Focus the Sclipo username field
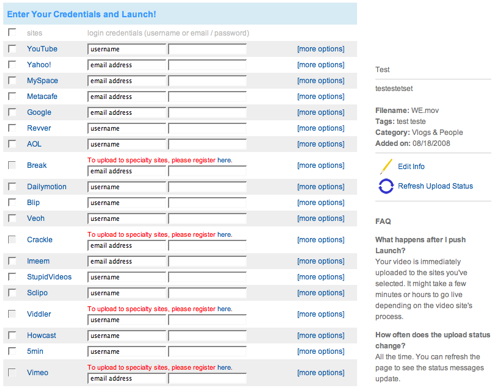The width and height of the screenshot is (500, 390). [127, 293]
